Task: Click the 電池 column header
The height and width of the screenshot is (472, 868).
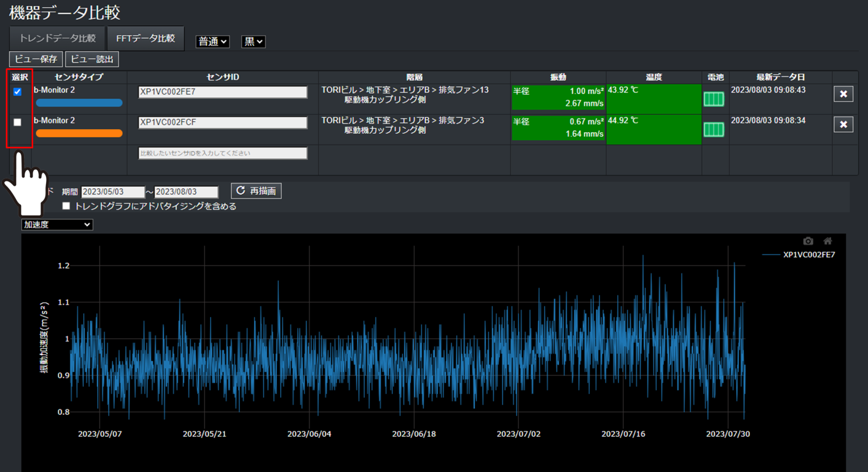Action: point(715,77)
